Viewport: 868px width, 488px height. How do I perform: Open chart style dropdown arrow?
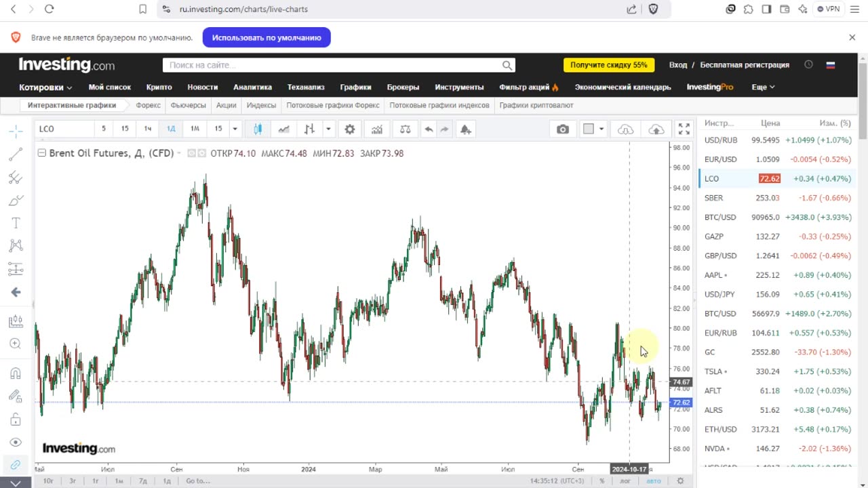(328, 129)
